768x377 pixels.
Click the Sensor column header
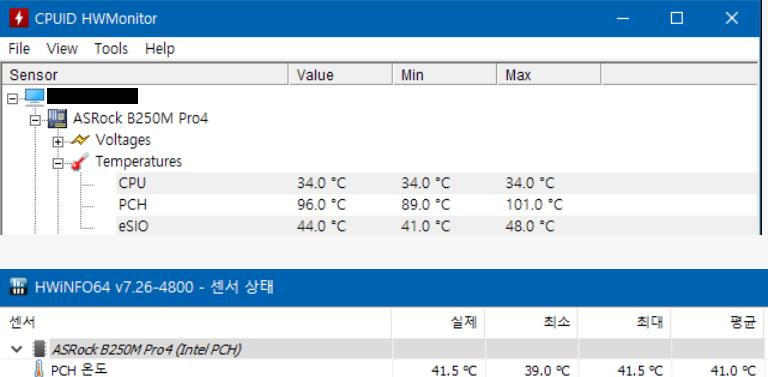pyautogui.click(x=145, y=75)
